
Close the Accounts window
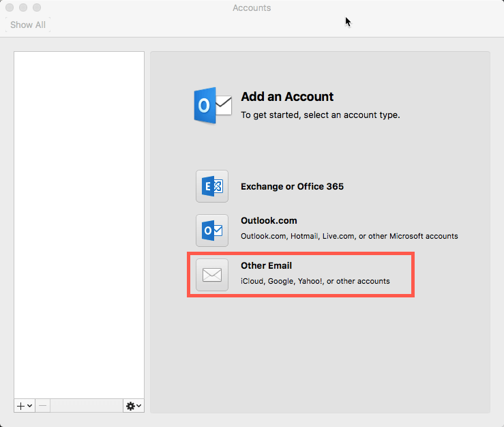(10, 8)
